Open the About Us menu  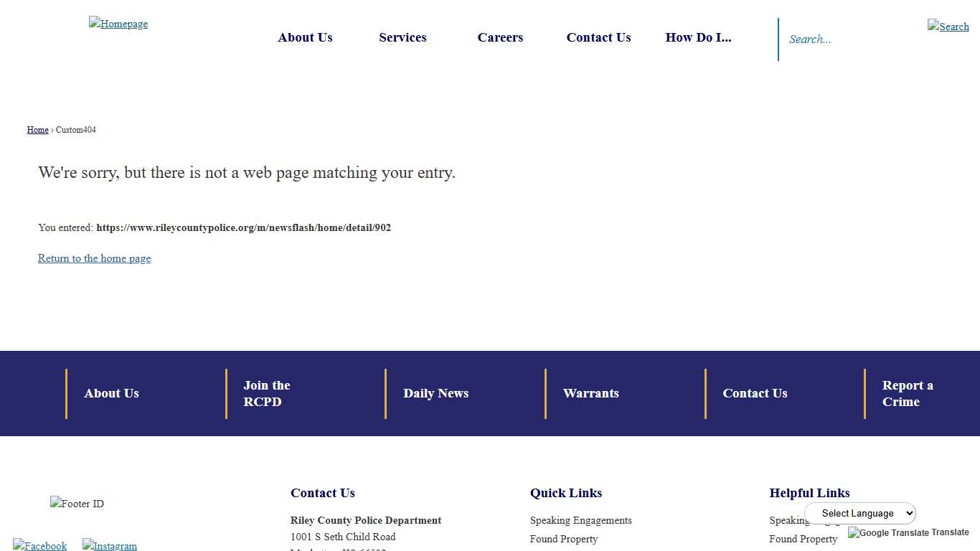tap(305, 37)
